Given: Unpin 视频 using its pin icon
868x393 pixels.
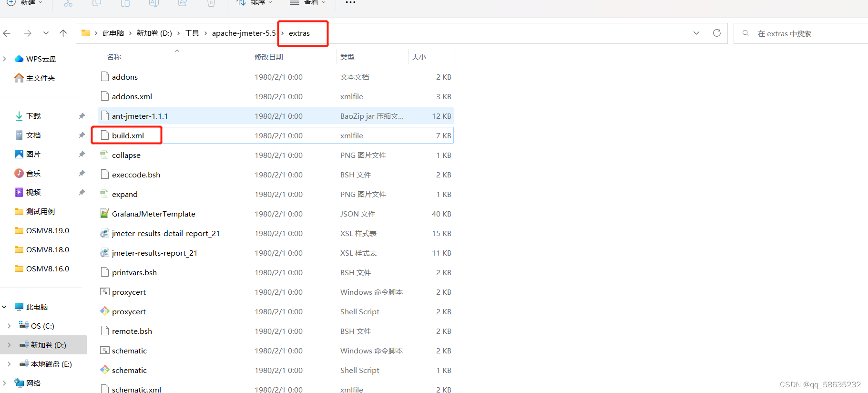Looking at the screenshot, I should [x=82, y=192].
